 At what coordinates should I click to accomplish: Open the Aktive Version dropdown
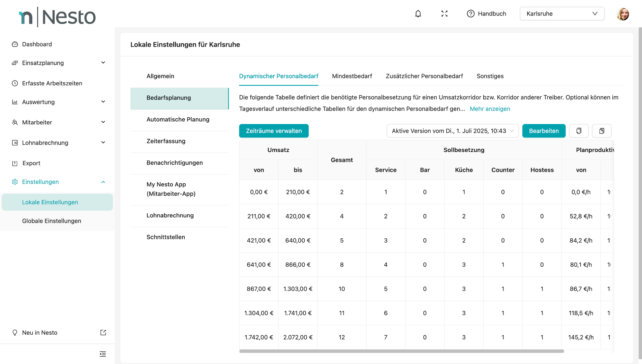tap(452, 131)
